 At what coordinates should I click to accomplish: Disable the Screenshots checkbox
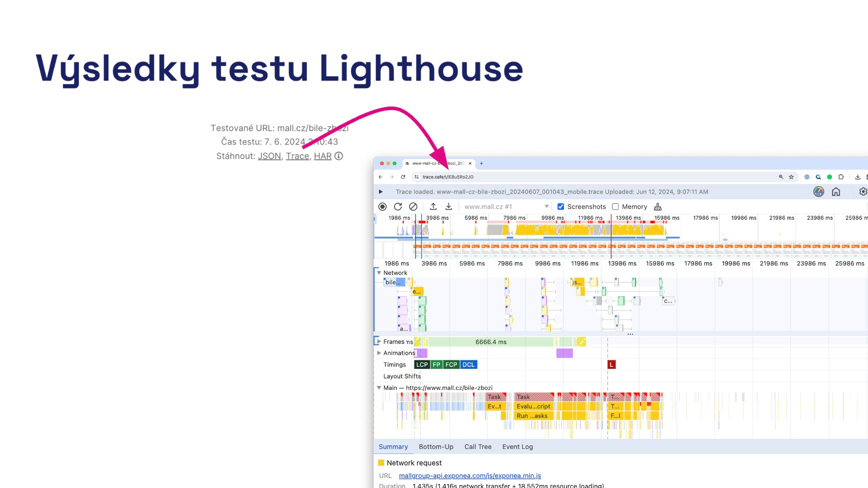(x=560, y=206)
